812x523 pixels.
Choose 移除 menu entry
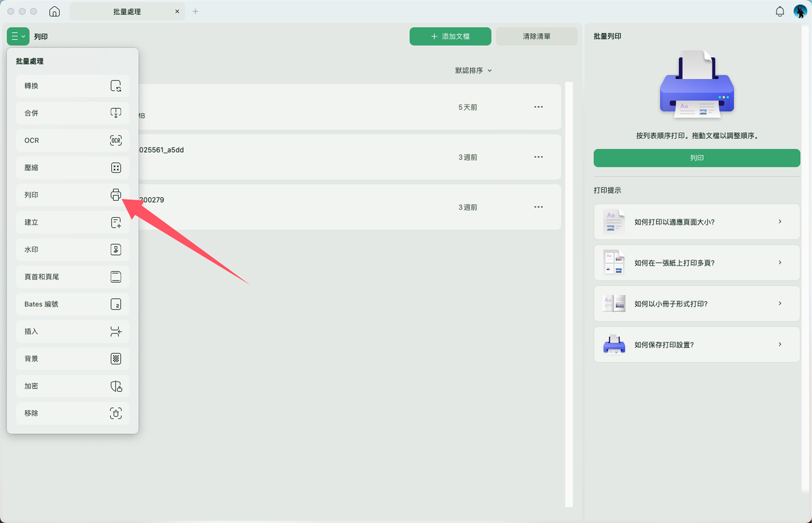click(x=73, y=413)
